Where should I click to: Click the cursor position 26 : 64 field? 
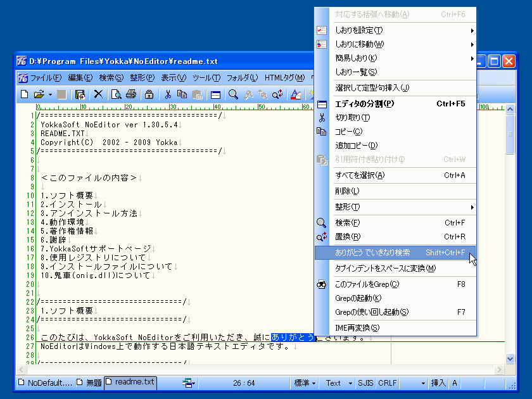244,383
